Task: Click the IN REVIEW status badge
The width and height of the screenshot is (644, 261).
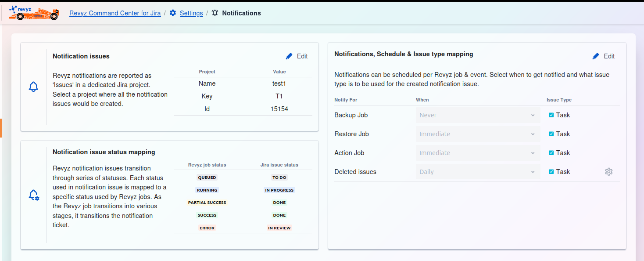Action: (279, 228)
